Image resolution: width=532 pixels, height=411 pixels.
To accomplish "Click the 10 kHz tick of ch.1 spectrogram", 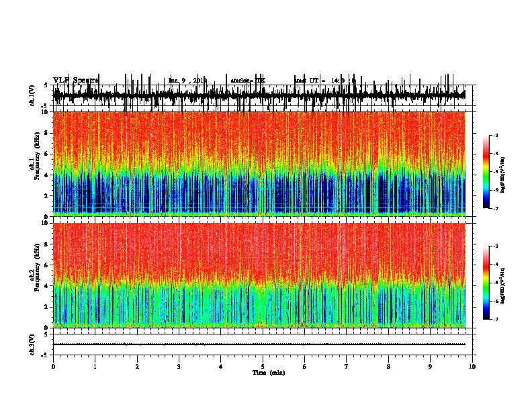I will 45,112.
